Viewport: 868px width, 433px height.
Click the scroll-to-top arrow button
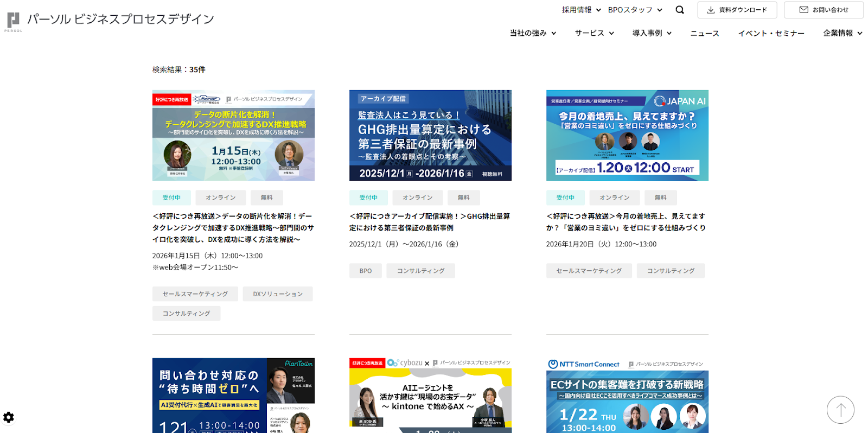pos(840,410)
